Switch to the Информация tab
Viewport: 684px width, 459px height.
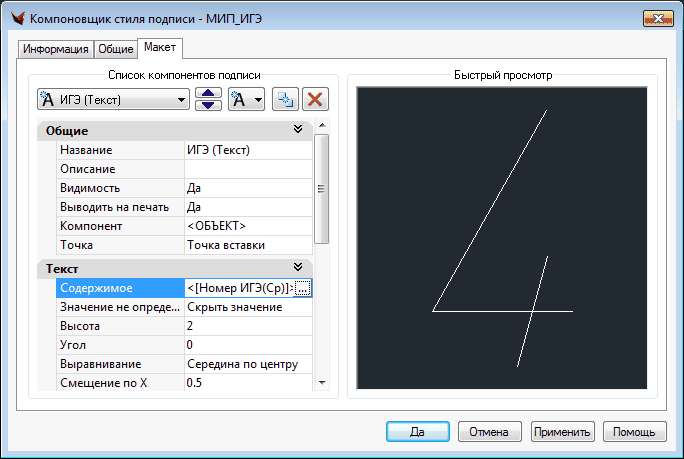click(x=56, y=49)
